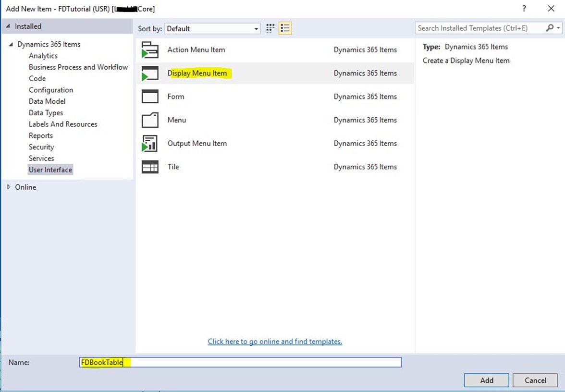This screenshot has width=565, height=392.
Task: Select the Menu template name
Action: pyautogui.click(x=177, y=120)
